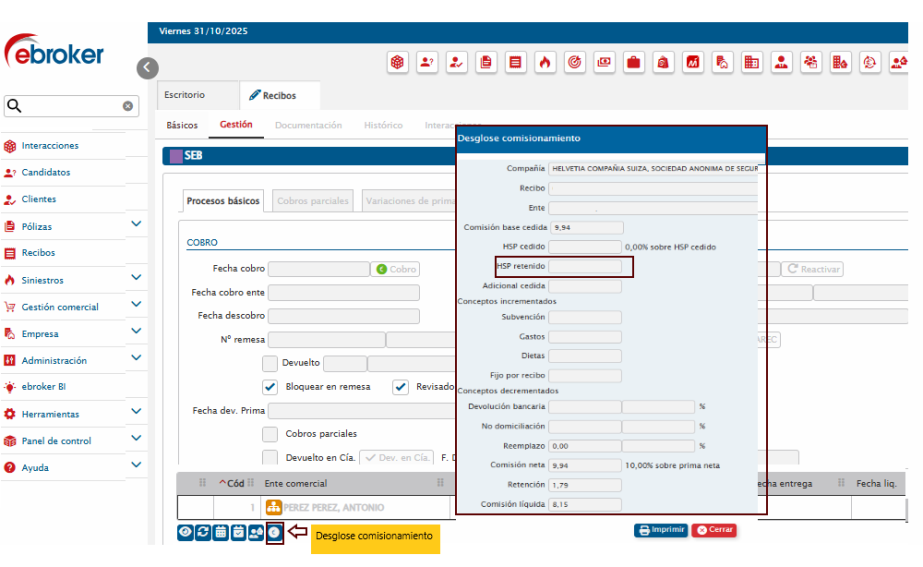923x567 pixels.
Task: Switch to the Básicos tab
Action: coord(182,125)
